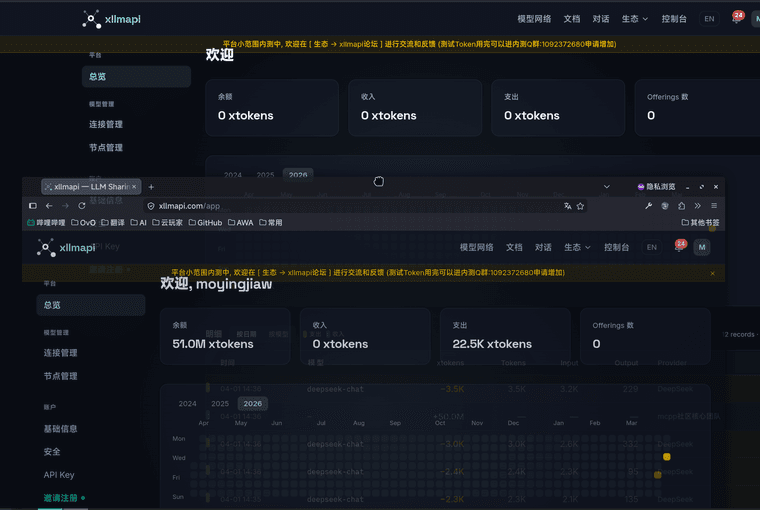Click the private browsing mask indicator
The width and height of the screenshot is (760, 510).
coord(656,187)
